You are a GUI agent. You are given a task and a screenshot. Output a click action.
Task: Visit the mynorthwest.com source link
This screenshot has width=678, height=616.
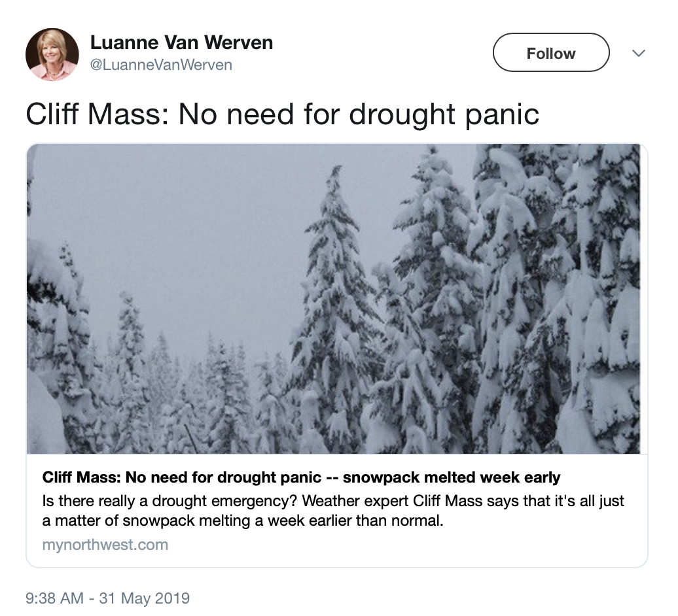[x=105, y=544]
